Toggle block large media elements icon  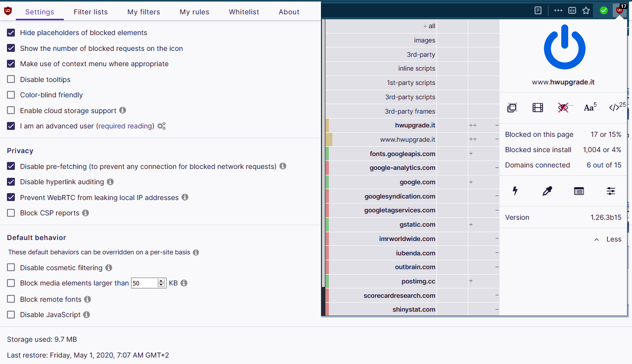(x=538, y=107)
